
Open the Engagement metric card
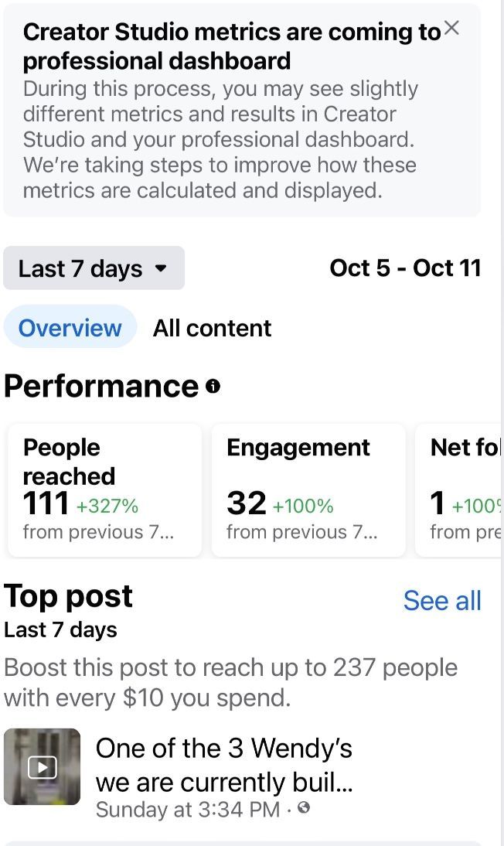pos(308,490)
